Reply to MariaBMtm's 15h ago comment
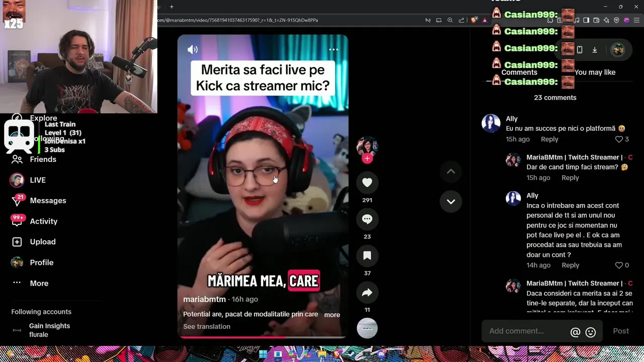Viewport: 644px width, 362px height. 570,177
